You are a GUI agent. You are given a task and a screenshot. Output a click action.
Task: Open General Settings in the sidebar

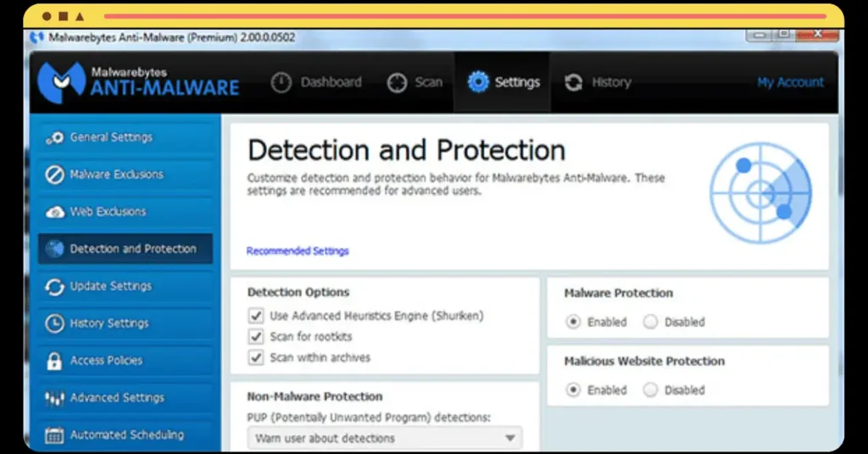pyautogui.click(x=125, y=138)
